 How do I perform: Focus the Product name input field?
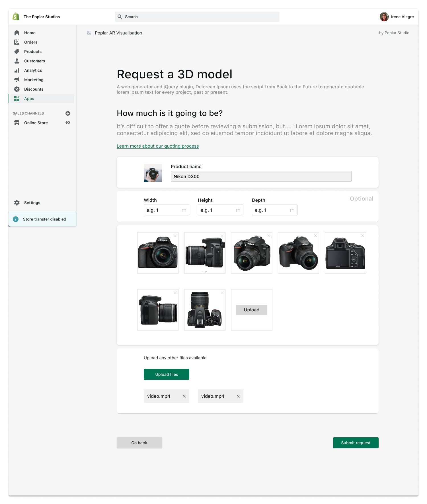click(x=261, y=176)
